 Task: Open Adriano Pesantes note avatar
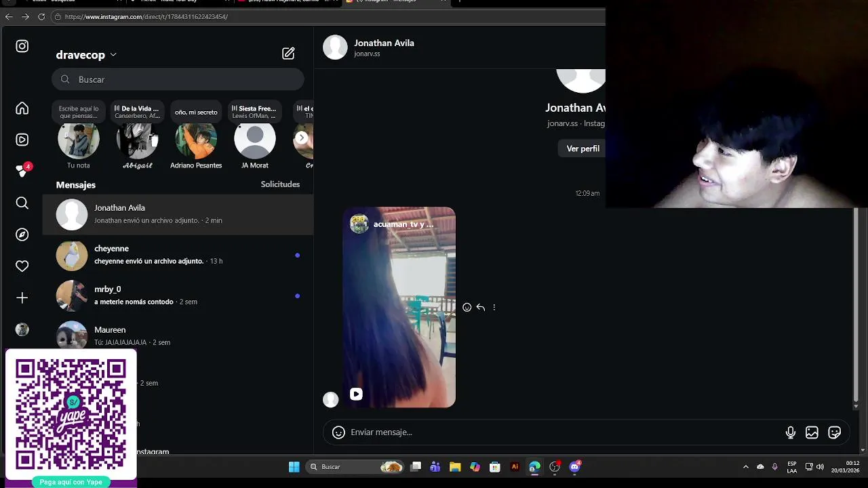pyautogui.click(x=196, y=139)
